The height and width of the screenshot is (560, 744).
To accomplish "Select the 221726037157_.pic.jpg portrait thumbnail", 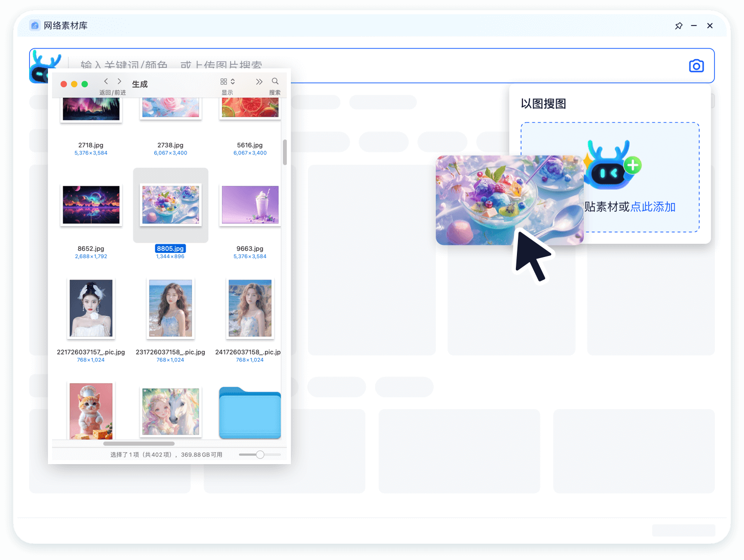I will [91, 309].
